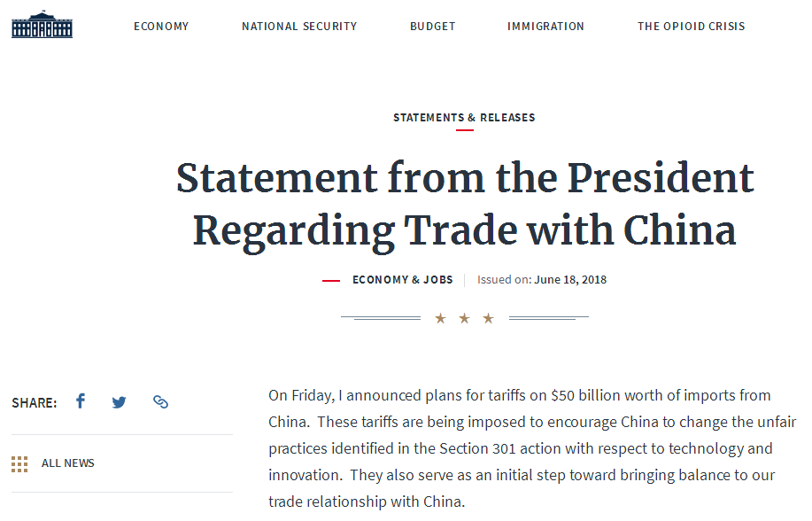Viewport: 812px width, 521px height.
Task: Click the grid icon beside All News
Action: (x=19, y=463)
